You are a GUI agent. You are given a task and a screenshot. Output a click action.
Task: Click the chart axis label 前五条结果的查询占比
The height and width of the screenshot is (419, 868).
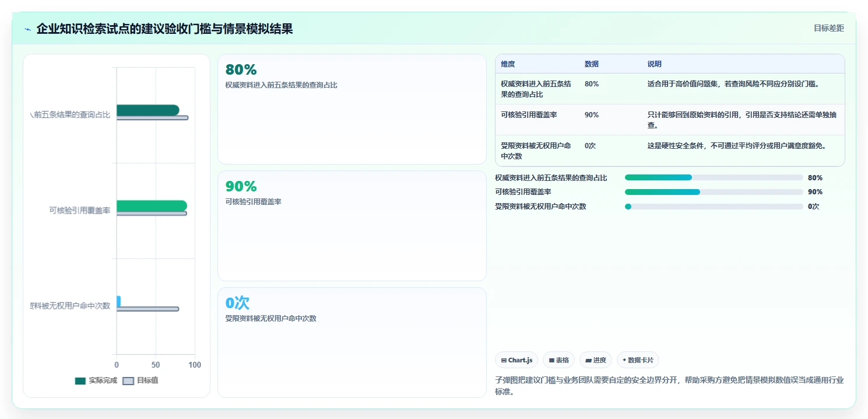tap(71, 115)
